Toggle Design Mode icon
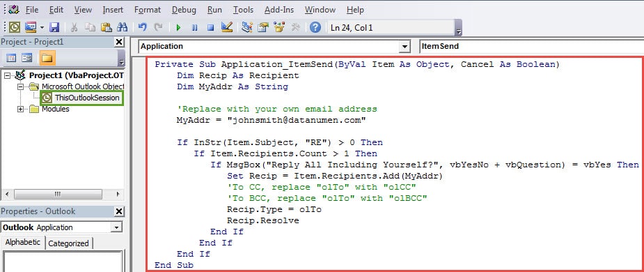644x272 pixels. point(227,27)
